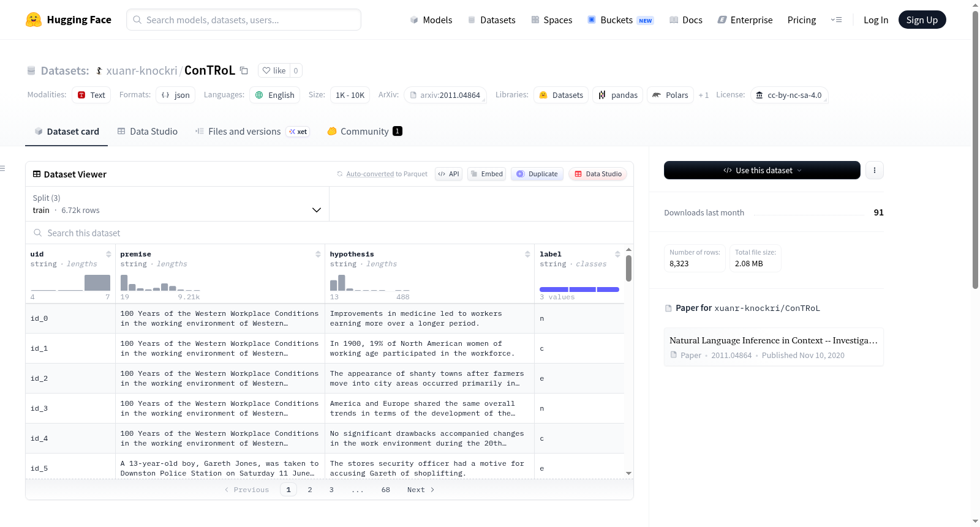
Task: Open the Files and versions tab
Action: (252, 132)
